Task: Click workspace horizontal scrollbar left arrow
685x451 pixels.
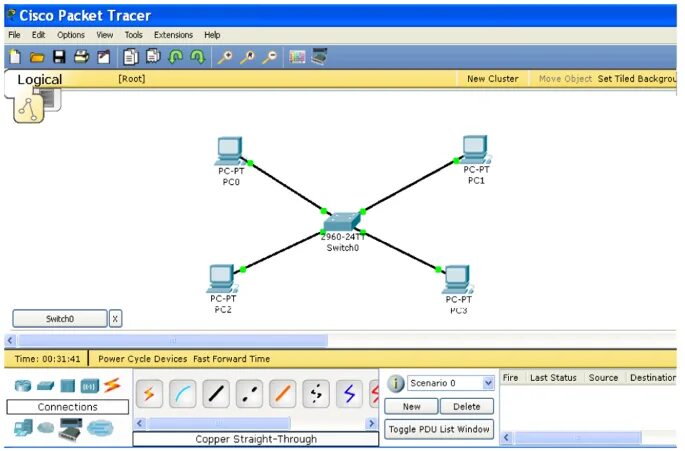Action: [10, 340]
